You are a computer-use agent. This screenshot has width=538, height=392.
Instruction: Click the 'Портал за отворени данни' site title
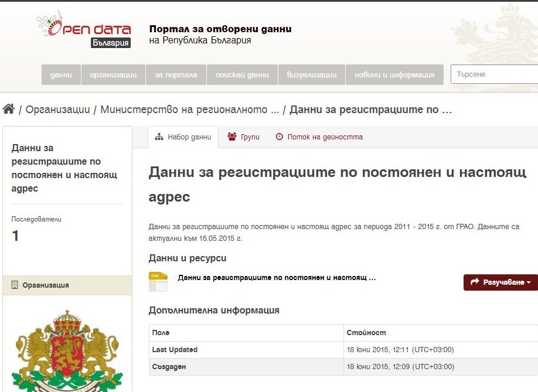tap(220, 29)
